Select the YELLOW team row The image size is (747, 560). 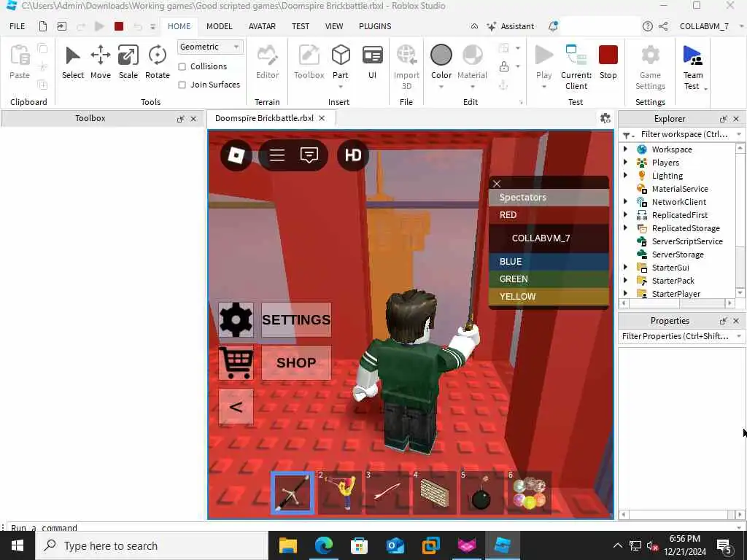549,296
